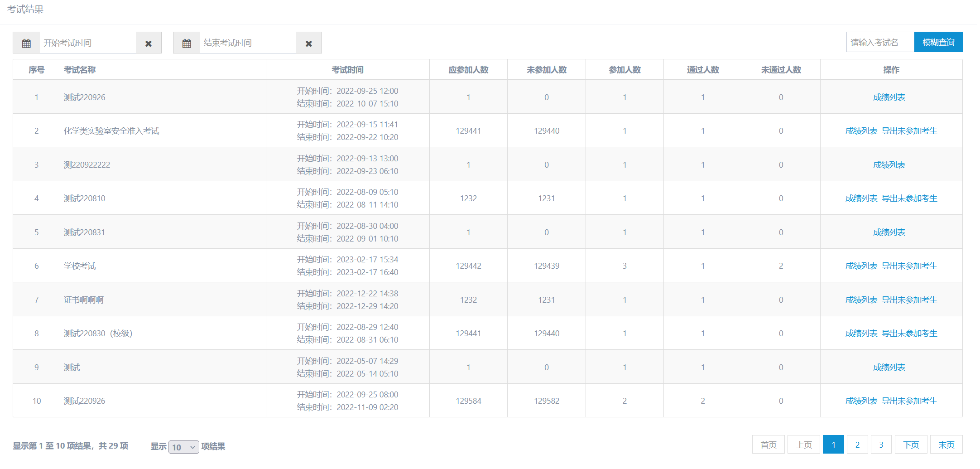
Task: Select exam name 测220922222
Action: pyautogui.click(x=87, y=164)
